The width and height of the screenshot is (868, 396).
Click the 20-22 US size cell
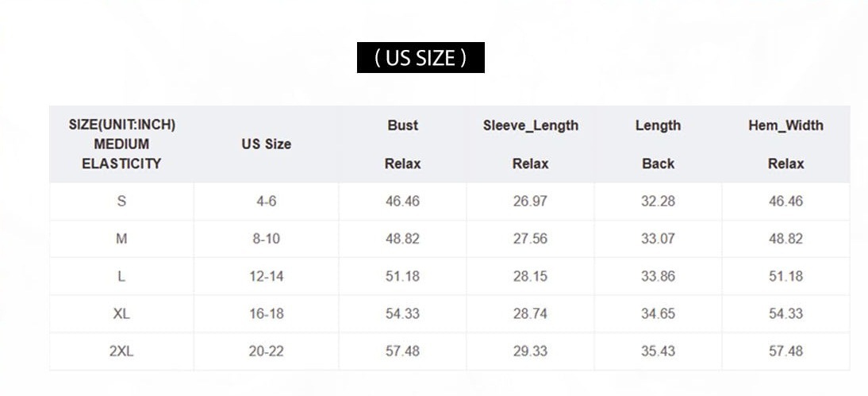pos(266,351)
